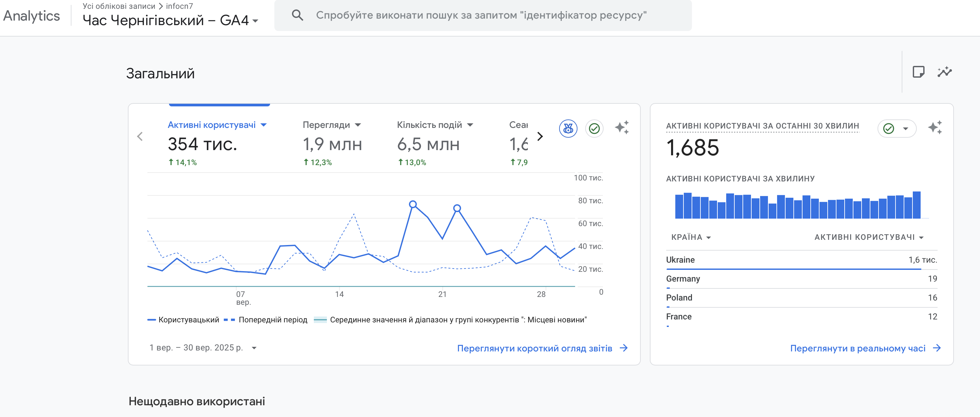
Task: Click the green data quality checkmark on the overview card
Action: click(x=595, y=129)
